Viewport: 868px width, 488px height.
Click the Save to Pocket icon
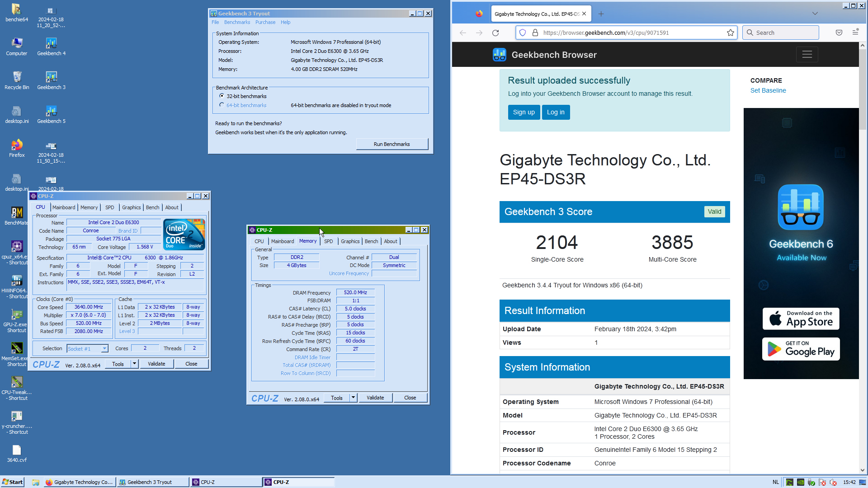click(839, 33)
